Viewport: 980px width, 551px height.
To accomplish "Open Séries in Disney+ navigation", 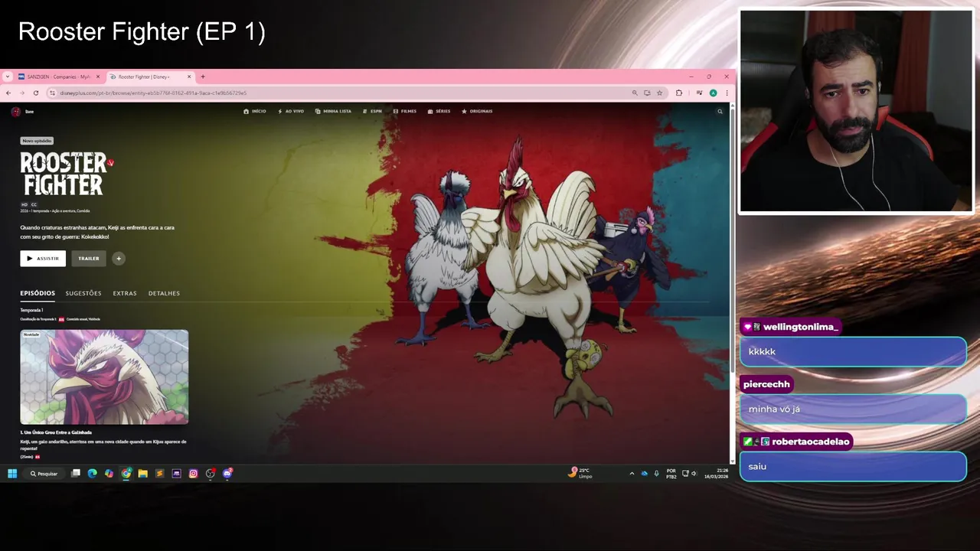I will tap(439, 112).
